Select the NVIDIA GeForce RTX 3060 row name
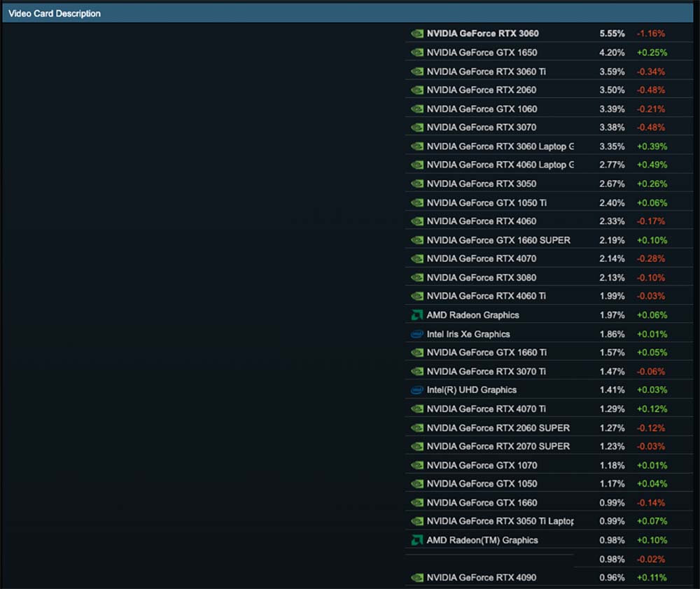Screen dimensions: 700x589 (482, 34)
